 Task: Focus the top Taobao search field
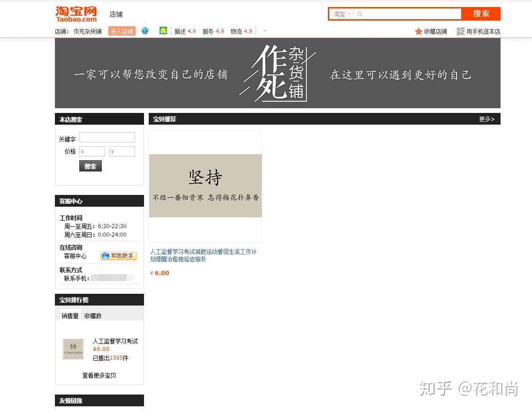(407, 14)
